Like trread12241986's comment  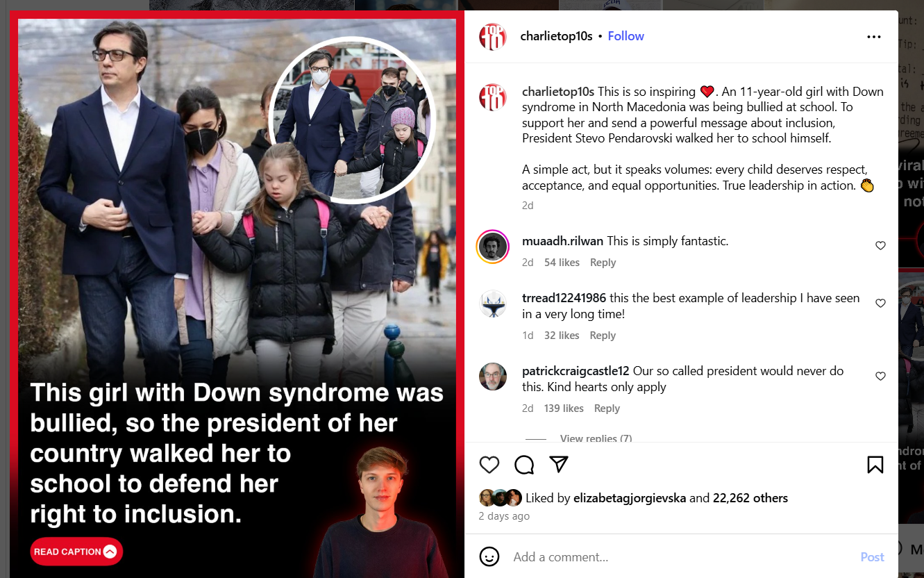(880, 303)
